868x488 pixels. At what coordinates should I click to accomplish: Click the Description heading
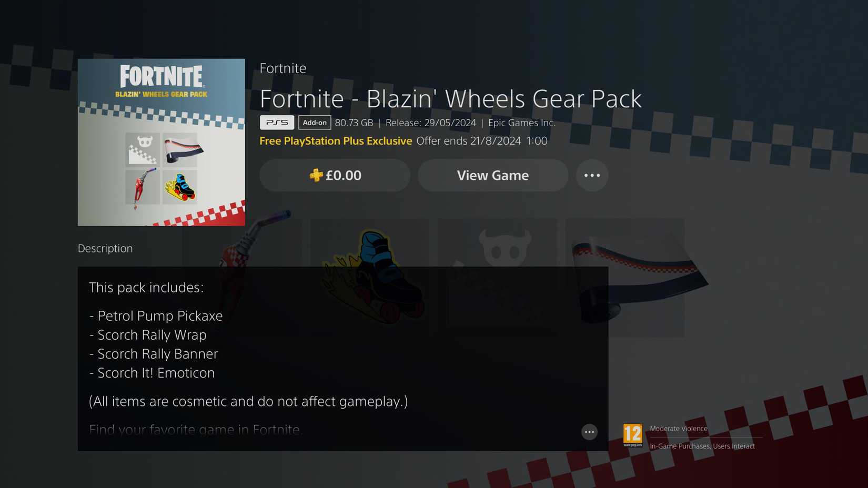pyautogui.click(x=105, y=248)
